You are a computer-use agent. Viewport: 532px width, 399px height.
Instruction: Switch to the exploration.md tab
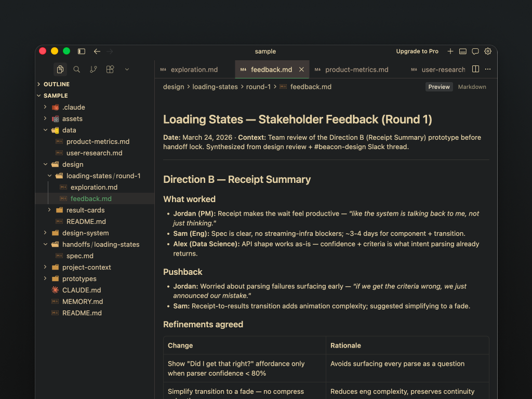point(194,70)
